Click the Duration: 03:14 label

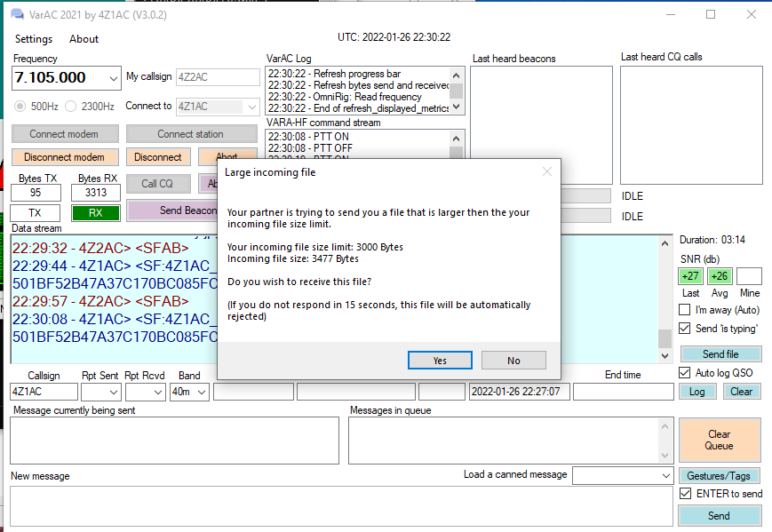[x=712, y=240]
